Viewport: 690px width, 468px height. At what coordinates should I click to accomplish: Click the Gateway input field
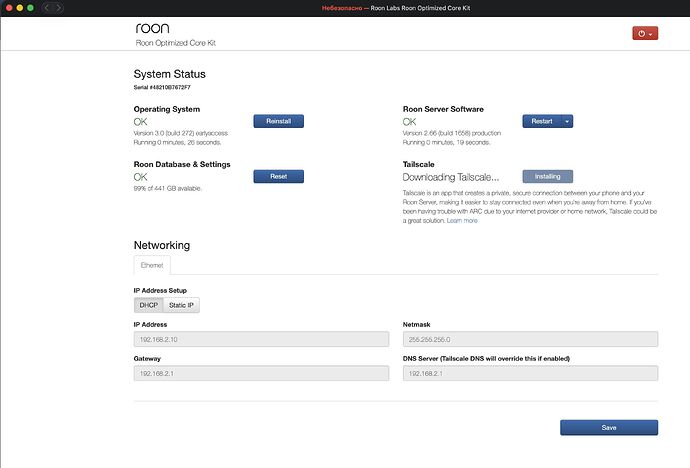tap(261, 373)
